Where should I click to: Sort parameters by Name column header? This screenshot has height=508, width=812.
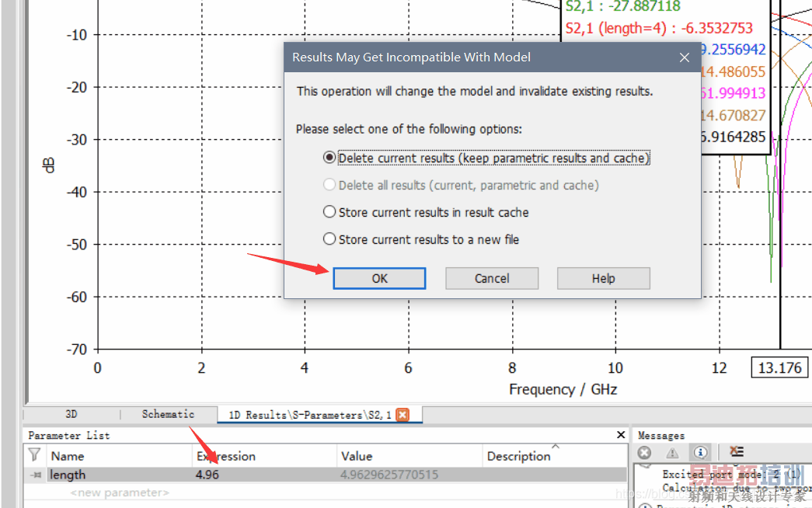(x=120, y=456)
